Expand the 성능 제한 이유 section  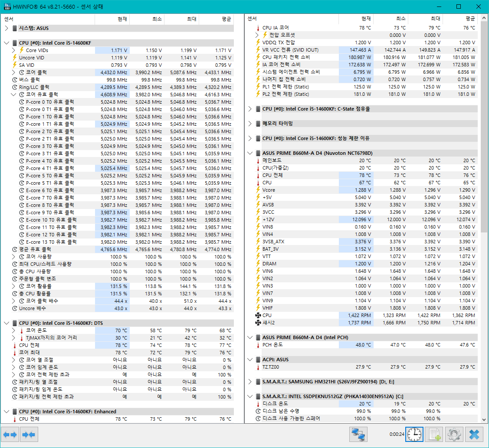pyautogui.click(x=250, y=138)
